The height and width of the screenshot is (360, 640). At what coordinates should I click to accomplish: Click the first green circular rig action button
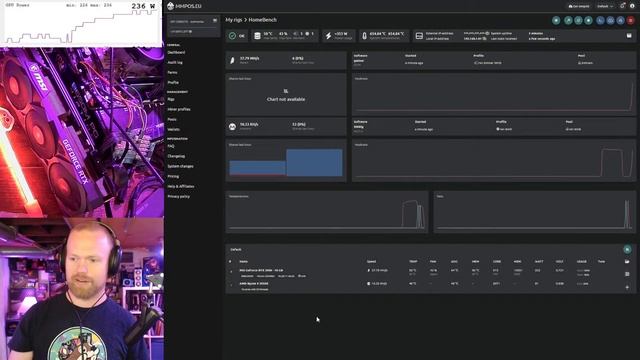pyautogui.click(x=556, y=20)
